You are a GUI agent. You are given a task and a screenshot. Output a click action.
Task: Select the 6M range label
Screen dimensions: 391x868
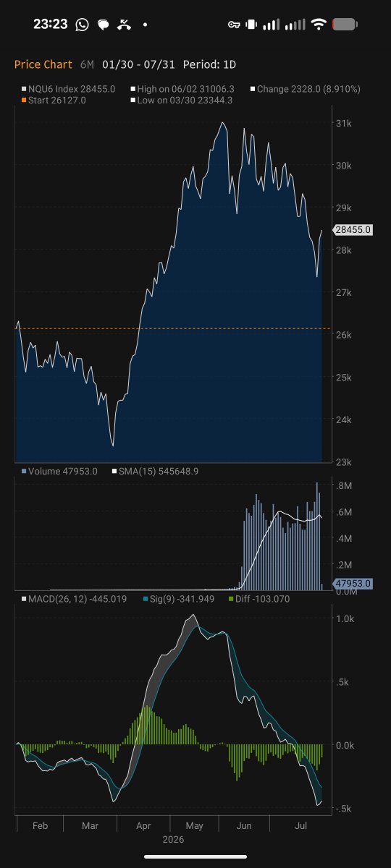[87, 64]
